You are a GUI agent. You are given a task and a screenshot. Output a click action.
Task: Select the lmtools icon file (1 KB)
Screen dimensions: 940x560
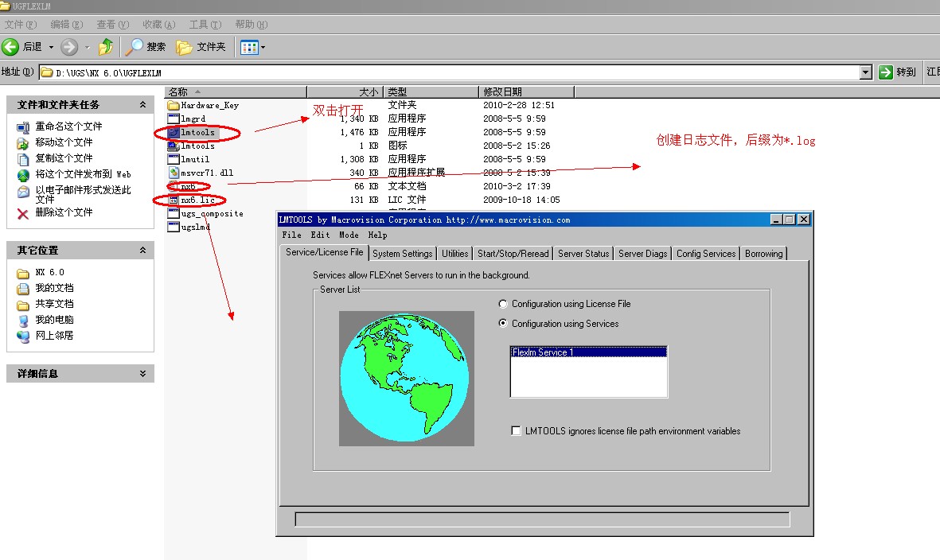174,146
